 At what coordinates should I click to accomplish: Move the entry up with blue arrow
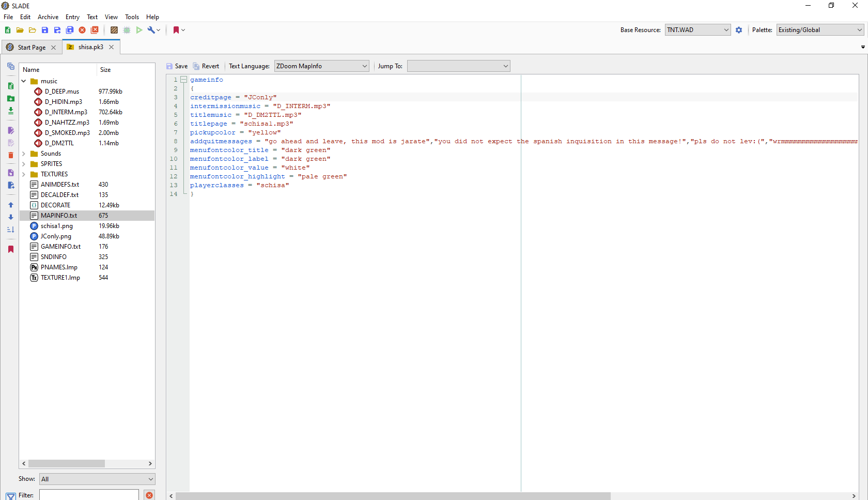click(11, 205)
